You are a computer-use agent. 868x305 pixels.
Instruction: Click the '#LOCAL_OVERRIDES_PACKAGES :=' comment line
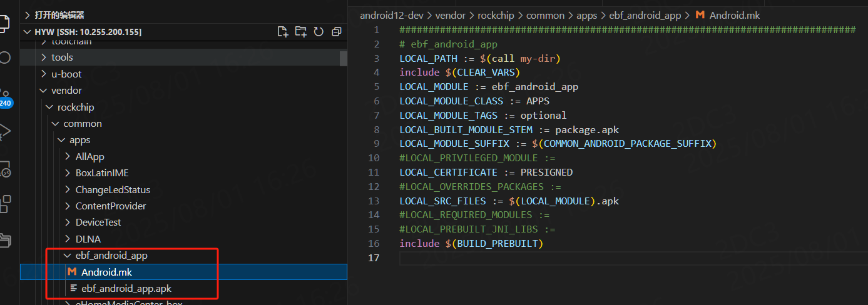480,187
